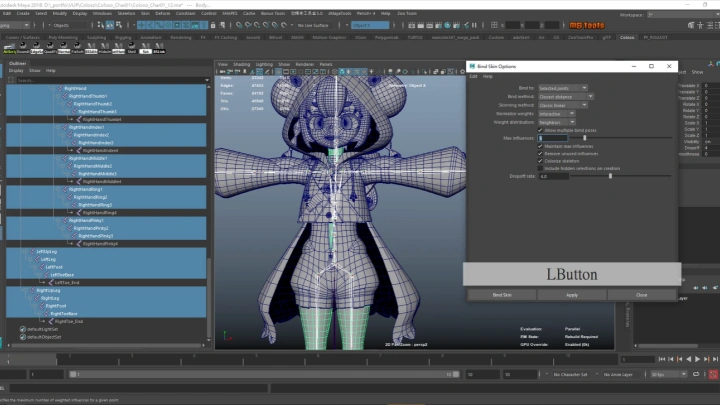720x405 pixels.
Task: Select RightHandRing1 joint in the Outliner
Action: click(x=85, y=189)
